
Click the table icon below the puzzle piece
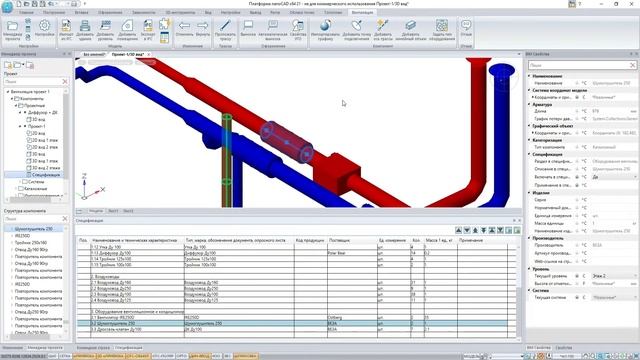tap(164, 38)
